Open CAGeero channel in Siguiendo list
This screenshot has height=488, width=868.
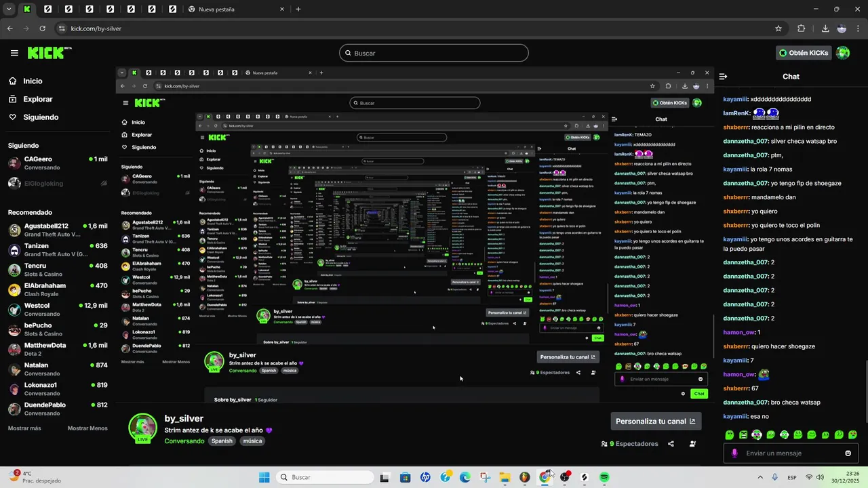(x=57, y=163)
